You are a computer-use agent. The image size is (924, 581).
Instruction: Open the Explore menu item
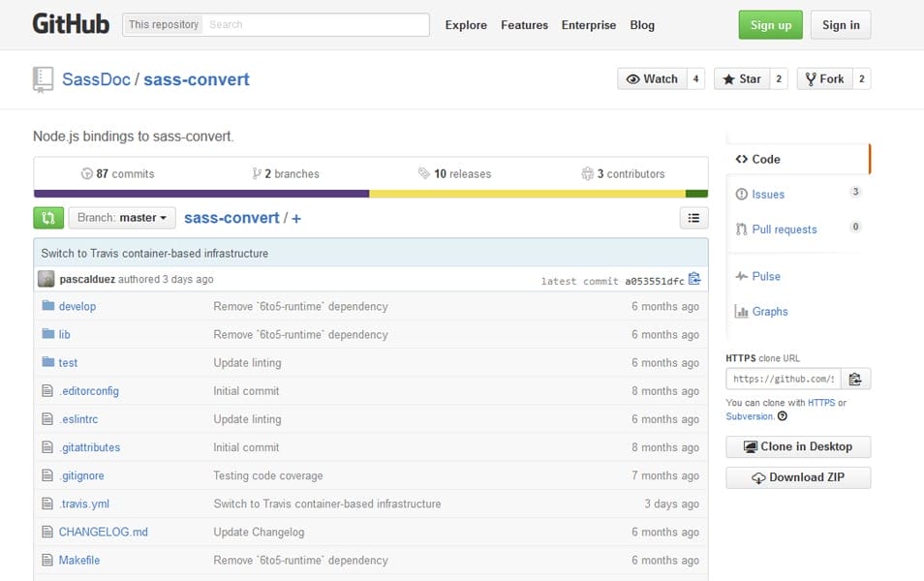point(466,25)
